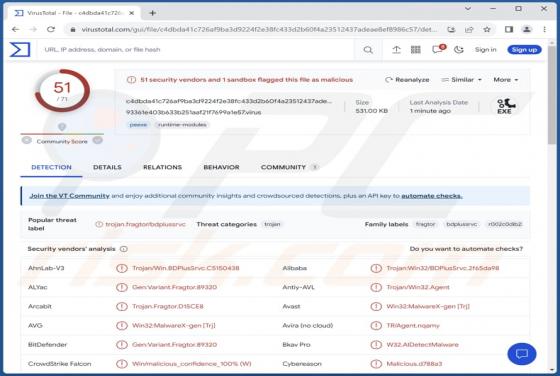The height and width of the screenshot is (376, 560).
Task: Open the browser side panel icon
Action: pyautogui.click(x=509, y=29)
